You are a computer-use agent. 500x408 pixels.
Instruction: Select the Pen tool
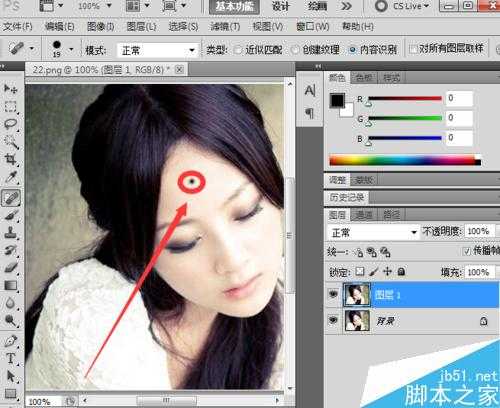[x=11, y=341]
